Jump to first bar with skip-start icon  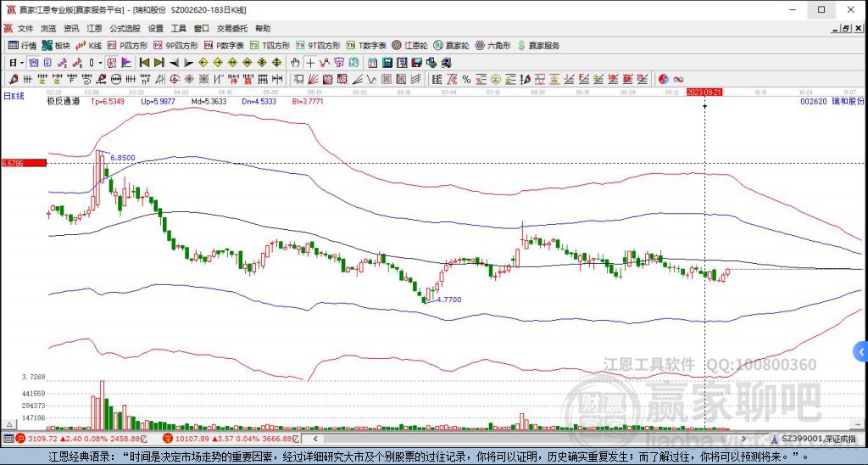(x=144, y=63)
